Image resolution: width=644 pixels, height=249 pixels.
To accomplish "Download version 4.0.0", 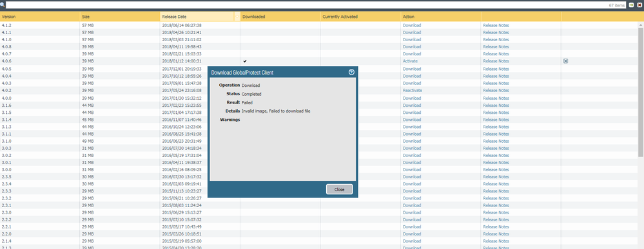I will [412, 98].
